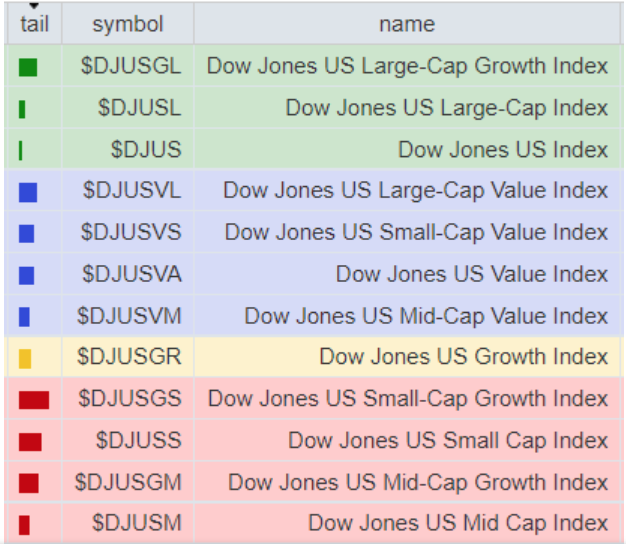Click the green tail swatch for $DJUSGL
Screen dimensions: 626x544
point(28,67)
